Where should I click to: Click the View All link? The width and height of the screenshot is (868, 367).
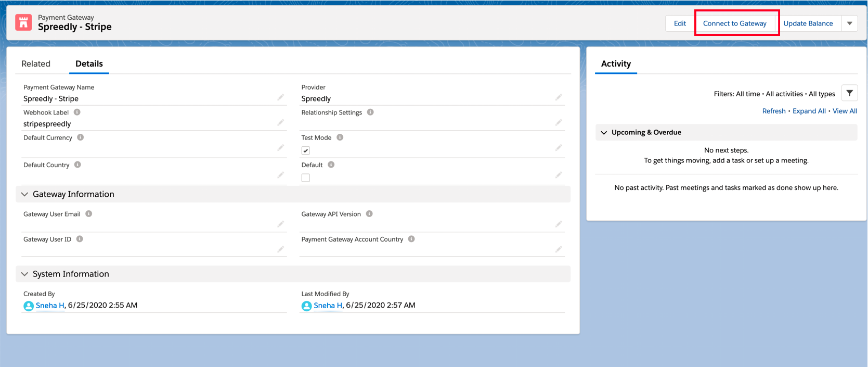[845, 111]
